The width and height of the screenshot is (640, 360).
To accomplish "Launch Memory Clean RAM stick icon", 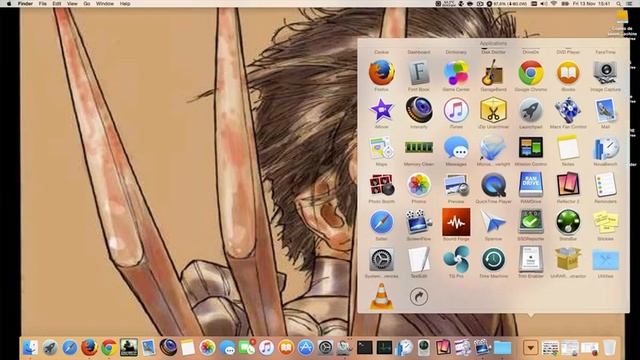I will pyautogui.click(x=419, y=147).
